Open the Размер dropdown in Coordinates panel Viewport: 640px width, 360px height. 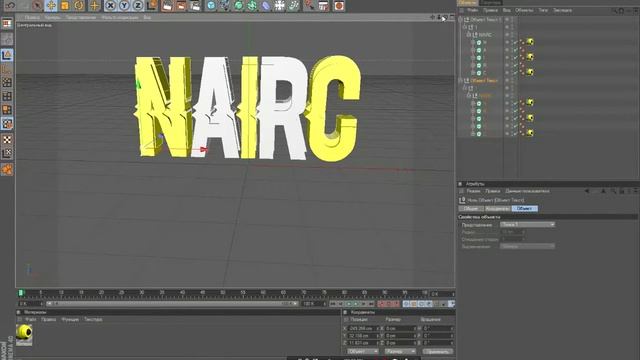point(400,351)
